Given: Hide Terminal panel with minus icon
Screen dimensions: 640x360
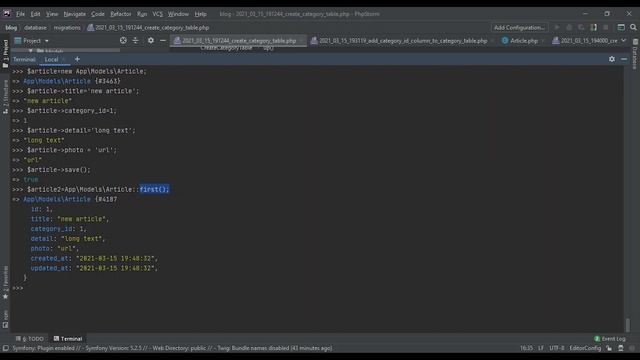Looking at the screenshot, I should [624, 59].
